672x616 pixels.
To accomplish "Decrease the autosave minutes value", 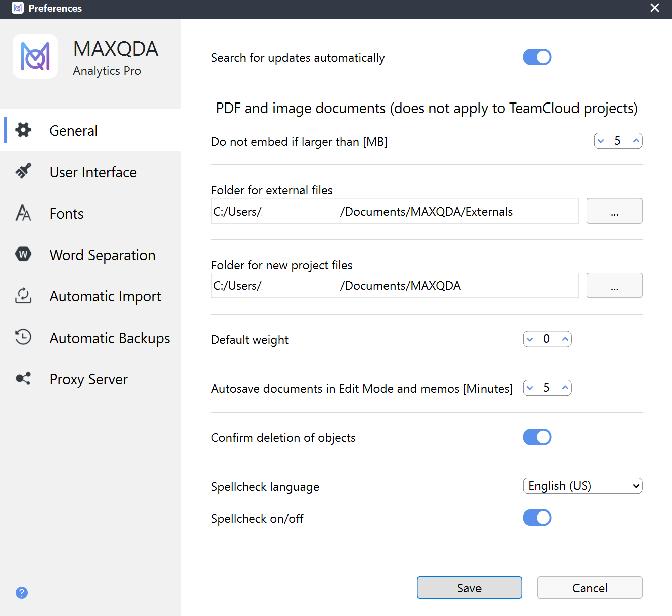I will pyautogui.click(x=530, y=388).
